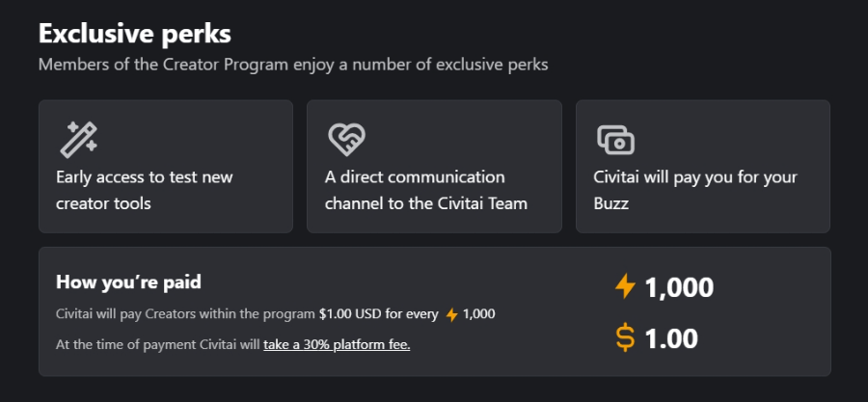Click the 'How you're paid' heading
Viewport: 868px width, 402px height.
coord(128,282)
